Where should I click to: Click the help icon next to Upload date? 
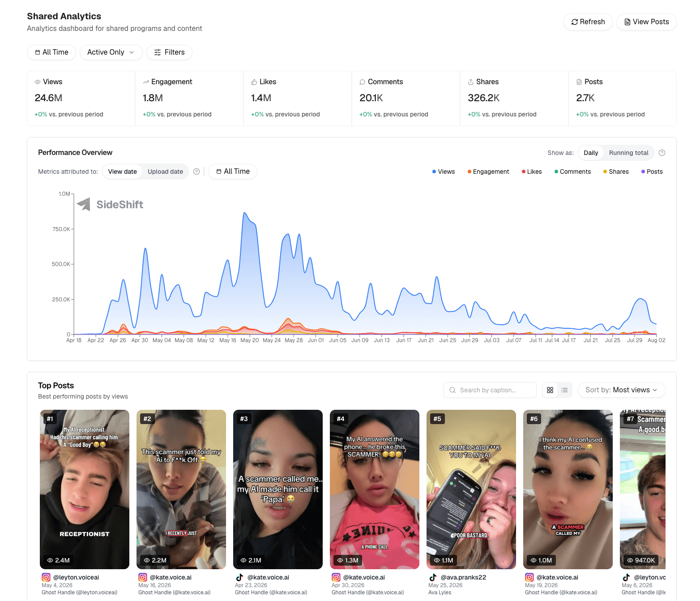196,172
